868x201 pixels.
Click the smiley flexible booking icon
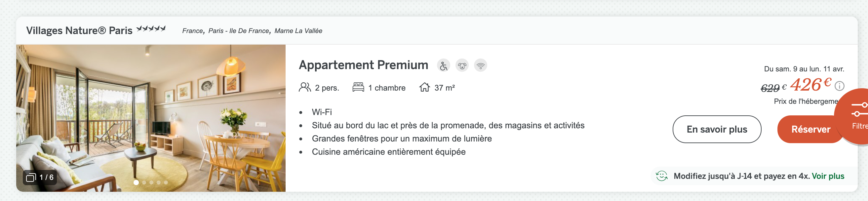[661, 176]
